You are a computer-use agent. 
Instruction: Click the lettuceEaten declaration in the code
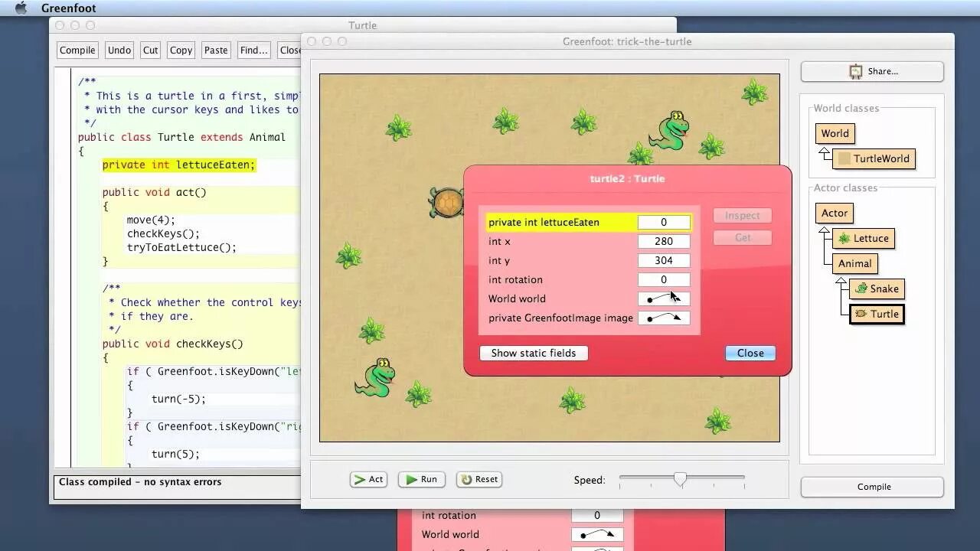click(x=178, y=165)
